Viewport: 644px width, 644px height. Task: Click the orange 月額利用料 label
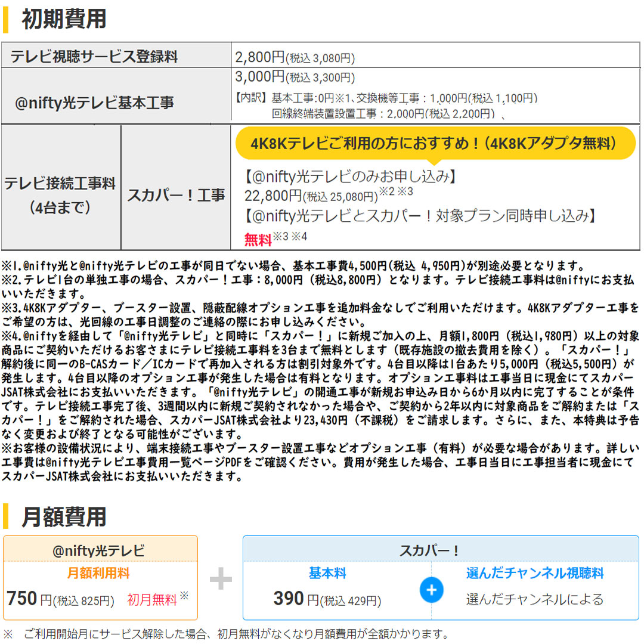click(x=98, y=573)
